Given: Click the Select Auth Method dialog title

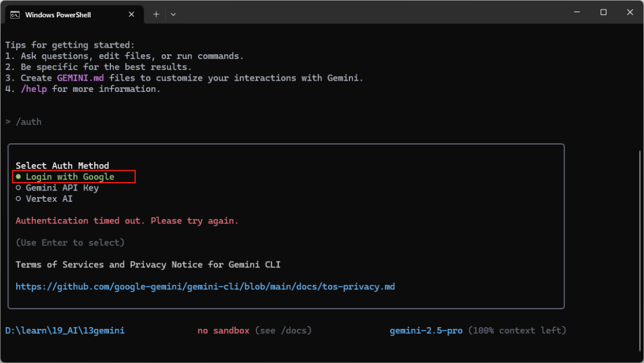Looking at the screenshot, I should (63, 165).
